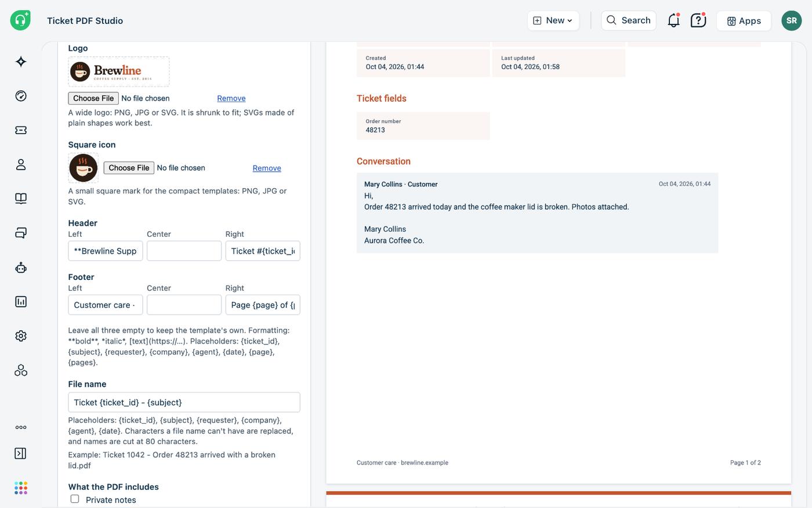Open the Freddy AI sparkle icon in sidebar
This screenshot has width=812, height=508.
tap(21, 62)
